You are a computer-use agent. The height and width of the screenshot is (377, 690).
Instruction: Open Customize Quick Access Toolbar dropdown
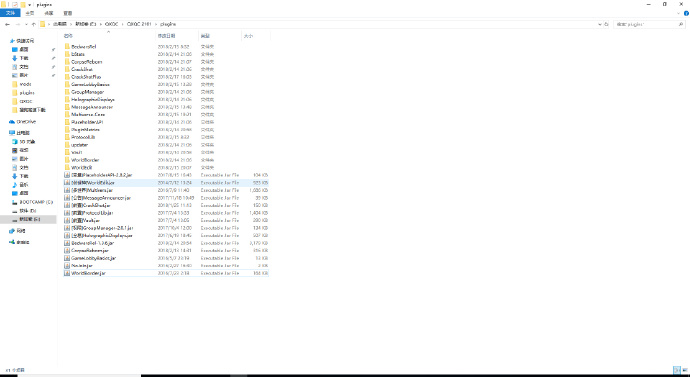tap(29, 4)
